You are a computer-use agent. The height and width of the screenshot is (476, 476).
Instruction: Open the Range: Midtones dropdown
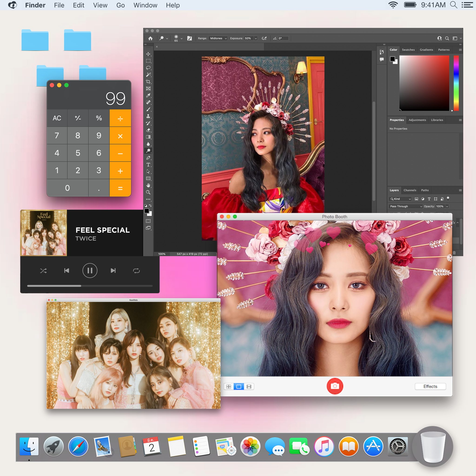pyautogui.click(x=218, y=38)
